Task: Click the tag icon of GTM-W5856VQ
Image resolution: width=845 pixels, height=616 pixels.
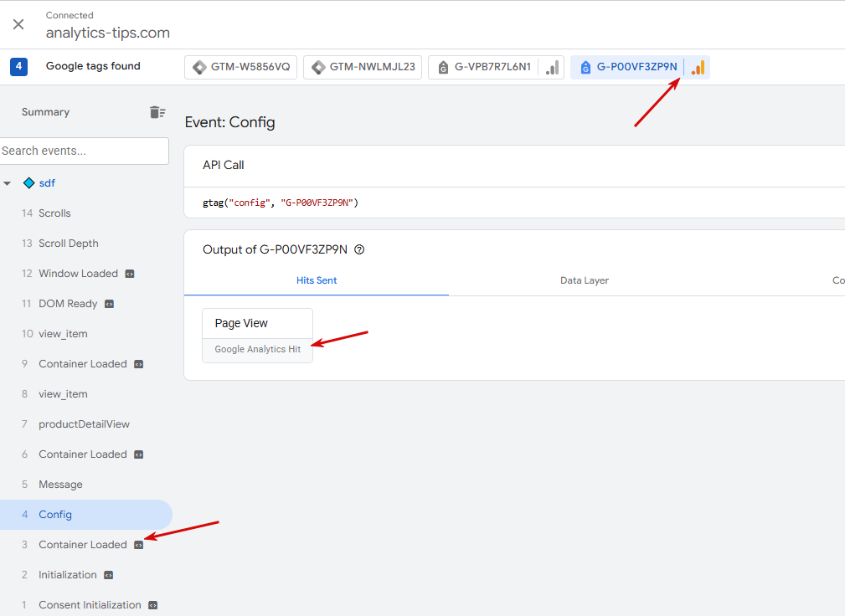Action: [x=199, y=67]
